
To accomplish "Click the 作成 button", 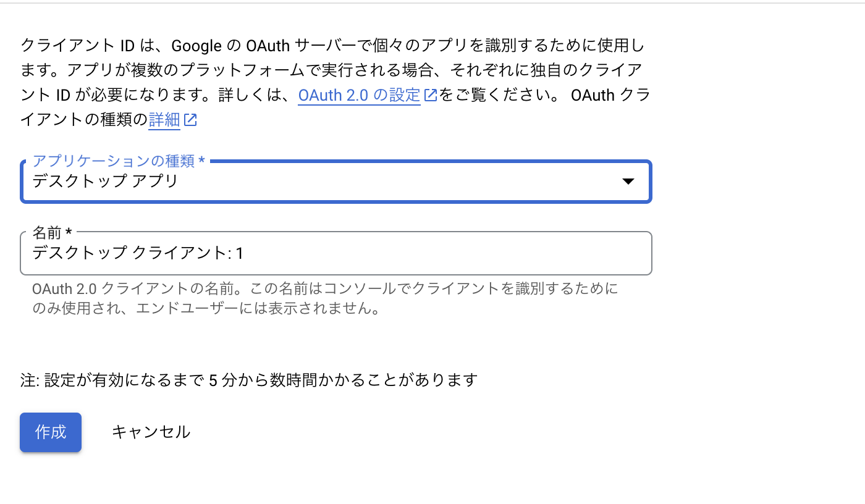I will [51, 432].
